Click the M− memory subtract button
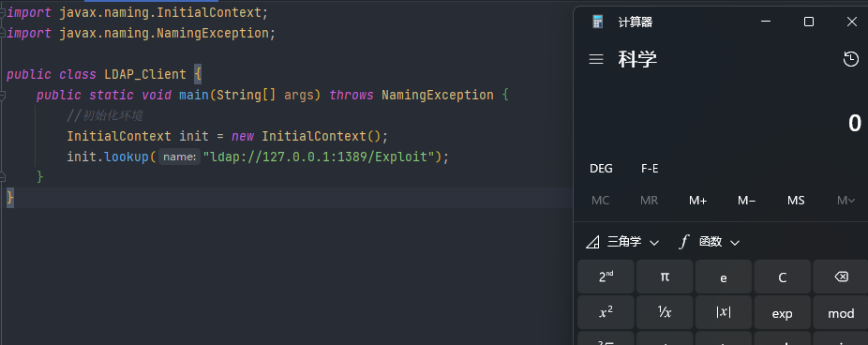The image size is (868, 345). [747, 201]
